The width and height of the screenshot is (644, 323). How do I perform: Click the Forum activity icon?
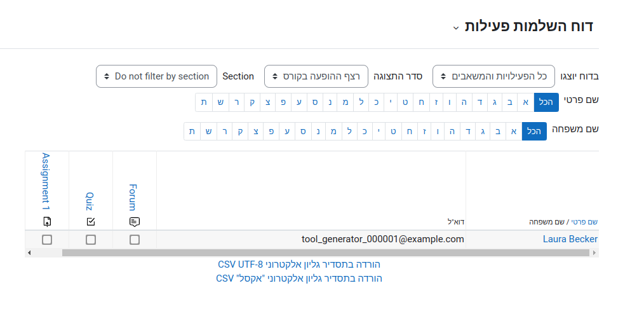point(134,222)
